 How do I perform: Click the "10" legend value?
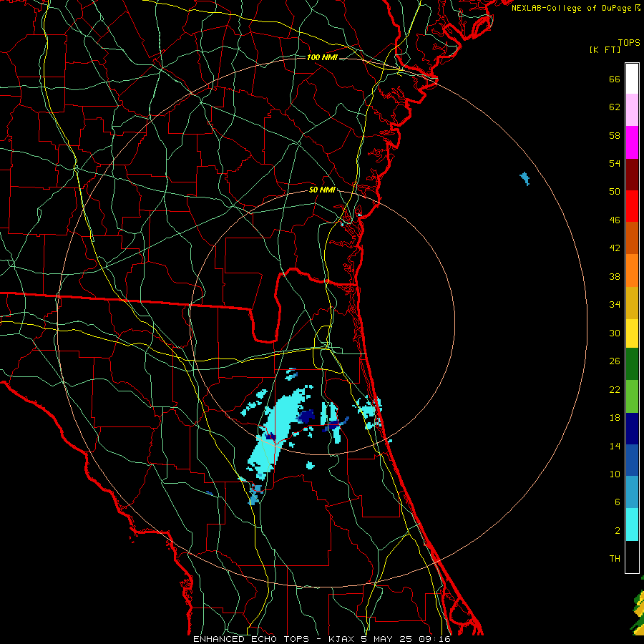pos(615,474)
